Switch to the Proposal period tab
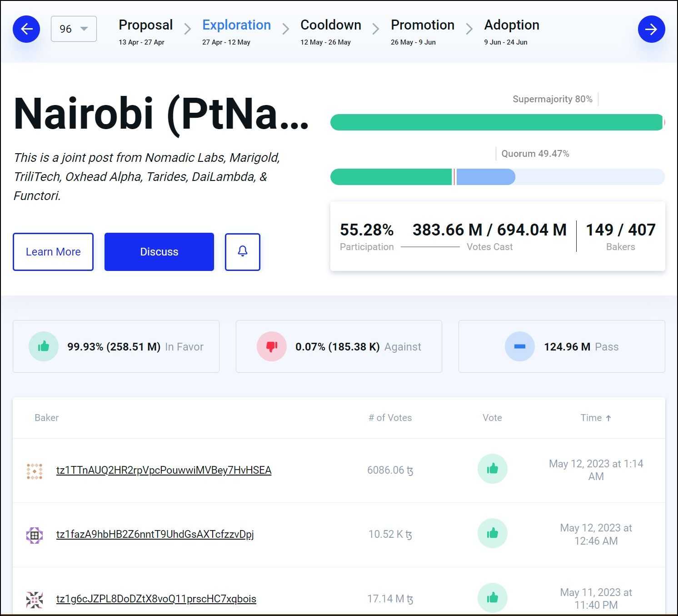This screenshot has width=678, height=616. tap(145, 25)
